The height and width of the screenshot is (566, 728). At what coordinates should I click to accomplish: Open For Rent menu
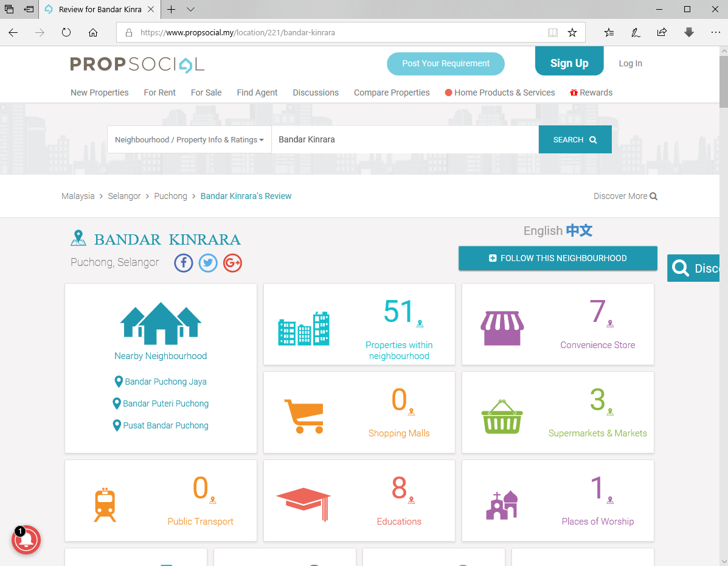click(x=160, y=93)
